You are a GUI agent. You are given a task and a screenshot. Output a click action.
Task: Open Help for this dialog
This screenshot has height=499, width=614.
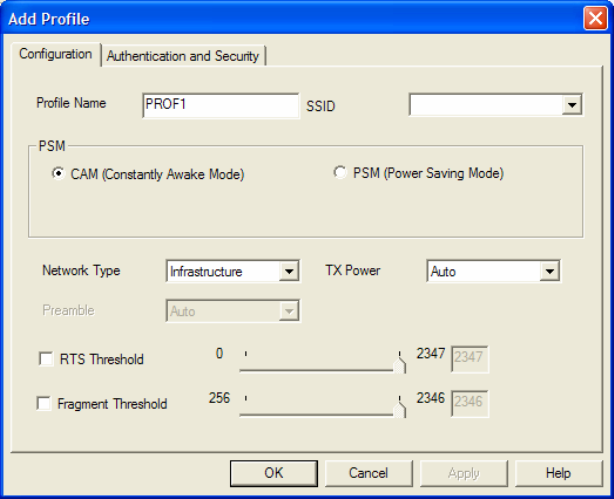tap(558, 473)
